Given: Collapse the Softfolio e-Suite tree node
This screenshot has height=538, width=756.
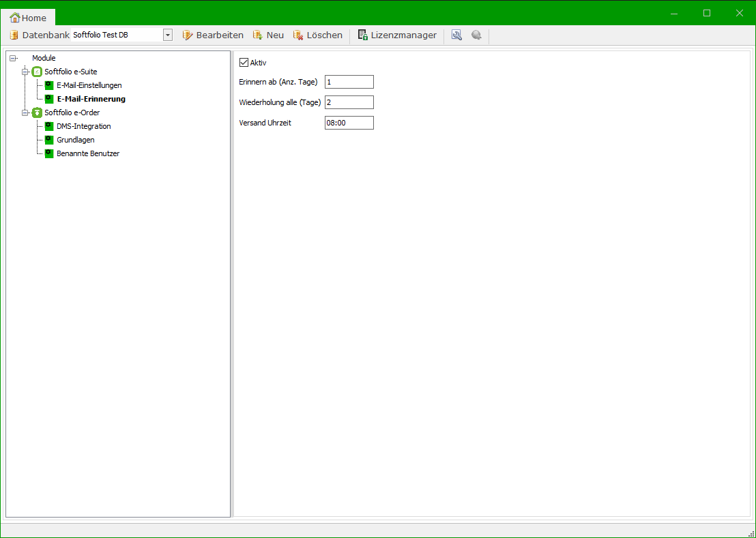Looking at the screenshot, I should (x=25, y=72).
